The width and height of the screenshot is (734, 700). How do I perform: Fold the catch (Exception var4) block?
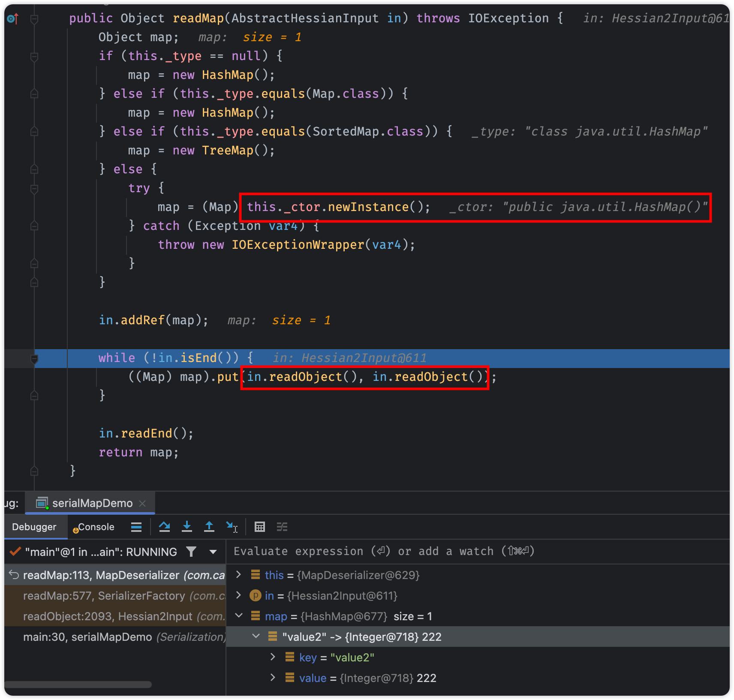[34, 226]
